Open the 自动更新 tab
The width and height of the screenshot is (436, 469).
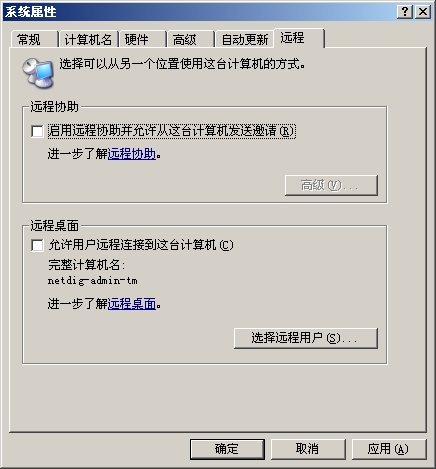[x=245, y=39]
